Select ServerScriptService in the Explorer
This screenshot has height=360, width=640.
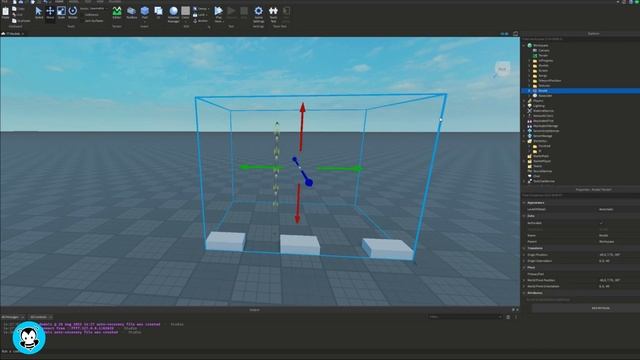pos(546,131)
